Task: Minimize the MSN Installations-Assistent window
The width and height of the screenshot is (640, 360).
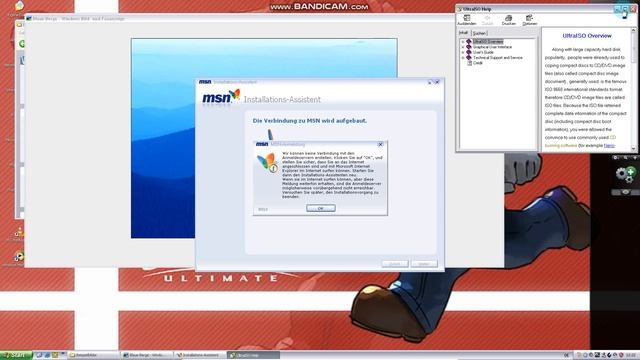Action: click(430, 82)
